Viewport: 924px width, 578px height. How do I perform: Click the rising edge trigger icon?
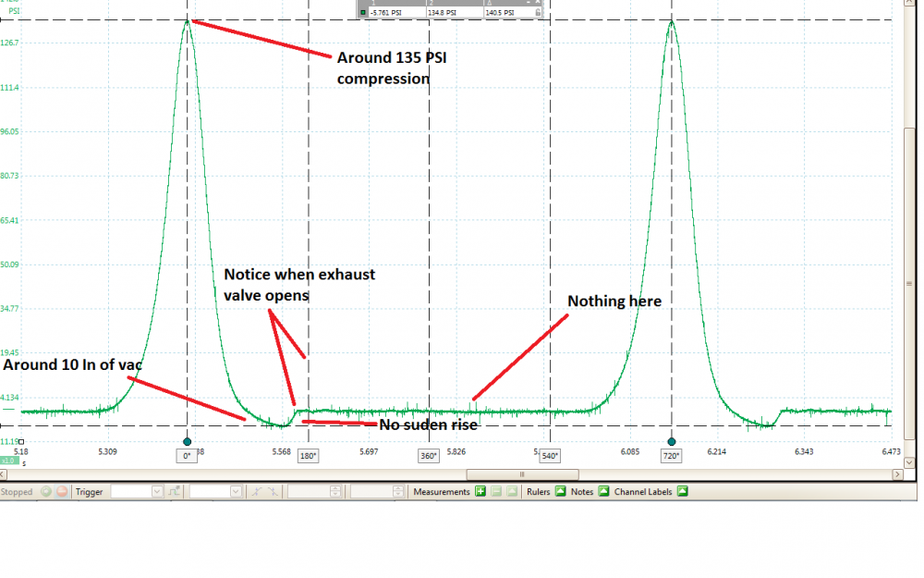(x=256, y=491)
